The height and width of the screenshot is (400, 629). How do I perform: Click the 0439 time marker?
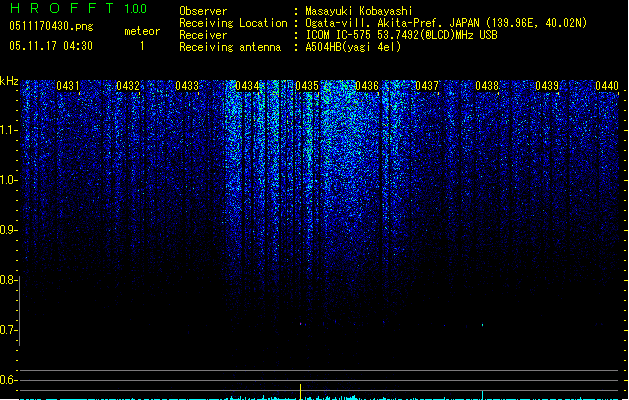click(547, 86)
